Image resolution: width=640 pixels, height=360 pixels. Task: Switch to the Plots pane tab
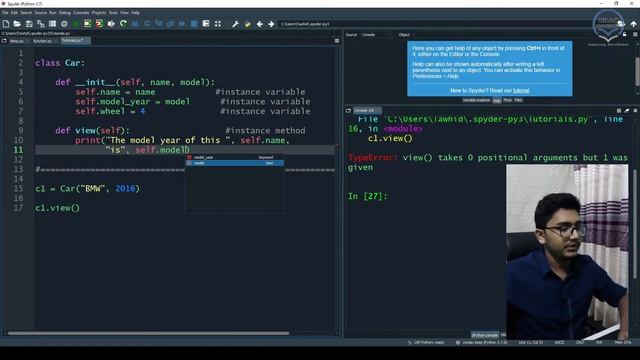coord(507,100)
